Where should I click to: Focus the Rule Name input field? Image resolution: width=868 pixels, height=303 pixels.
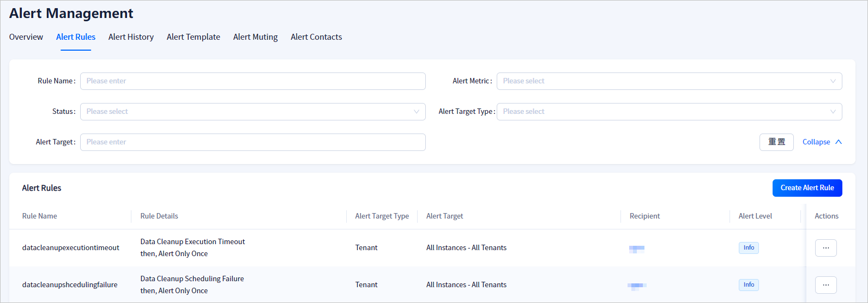[252, 81]
